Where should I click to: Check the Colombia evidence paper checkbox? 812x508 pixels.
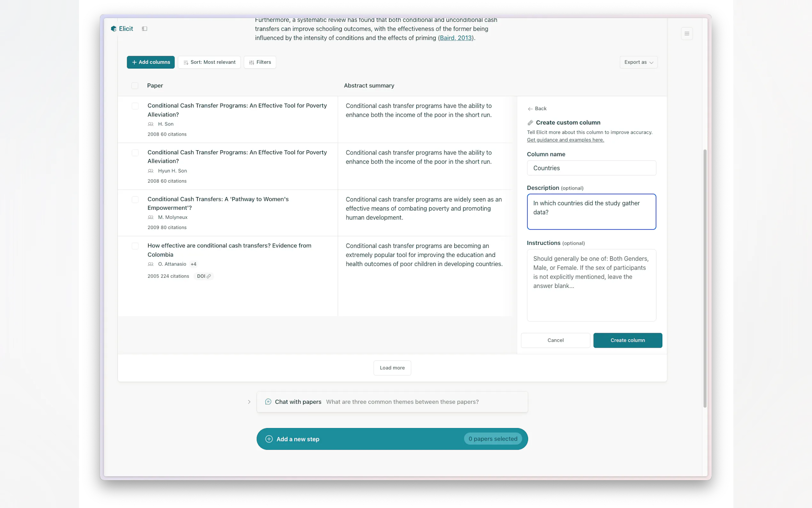tap(135, 246)
